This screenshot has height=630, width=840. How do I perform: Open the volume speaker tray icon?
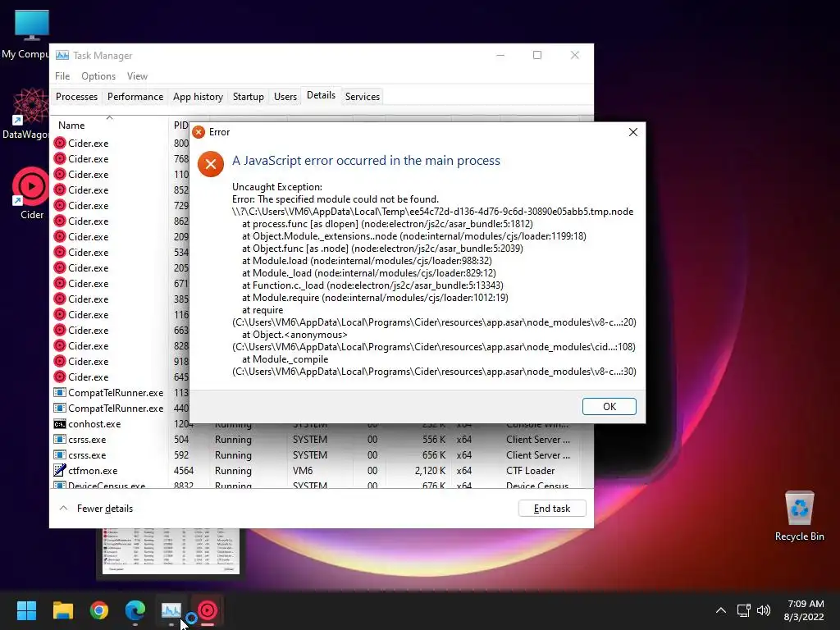point(764,610)
